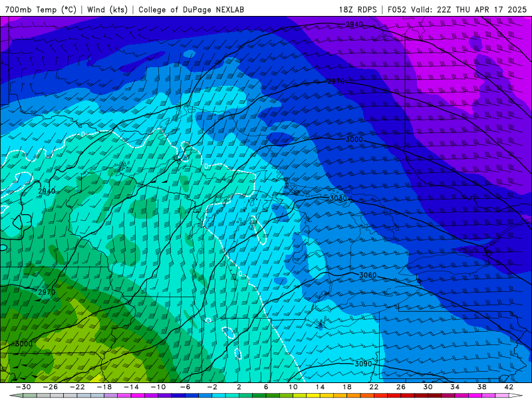Click the "−6" colorbar scale value
The height and width of the screenshot is (399, 532).
point(186,387)
